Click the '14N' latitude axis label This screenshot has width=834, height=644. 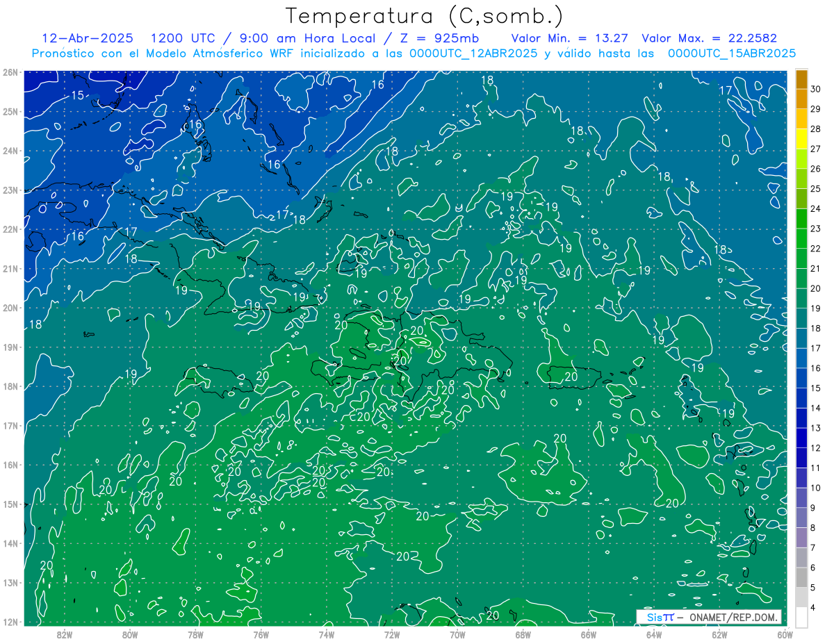pos(10,543)
